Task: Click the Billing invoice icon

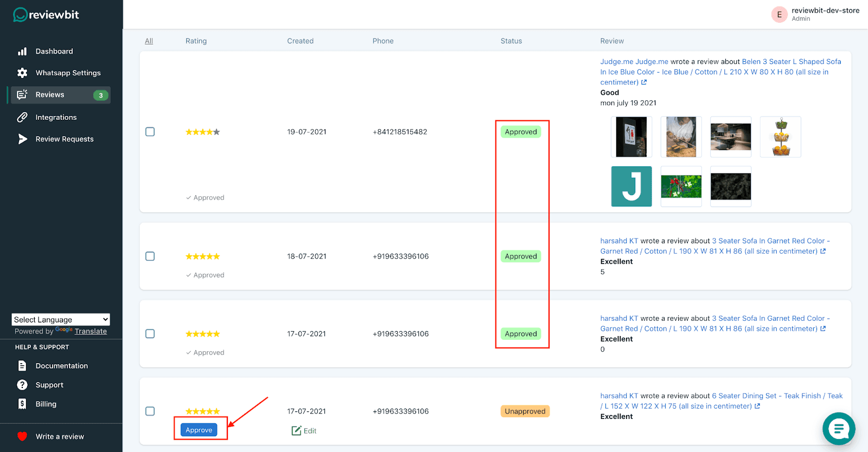Action: point(22,404)
